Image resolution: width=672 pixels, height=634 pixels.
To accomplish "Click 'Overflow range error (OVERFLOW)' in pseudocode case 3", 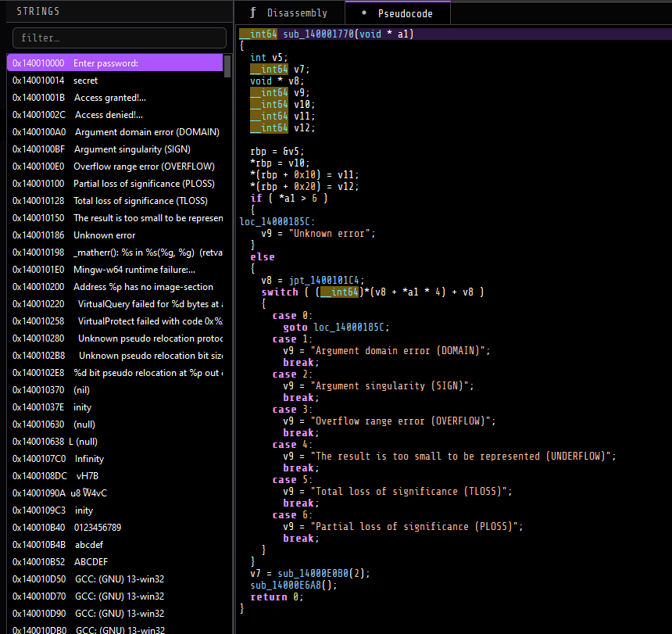I will click(400, 421).
